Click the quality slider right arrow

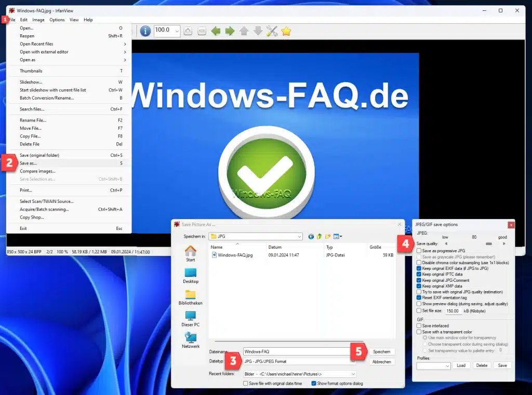504,244
